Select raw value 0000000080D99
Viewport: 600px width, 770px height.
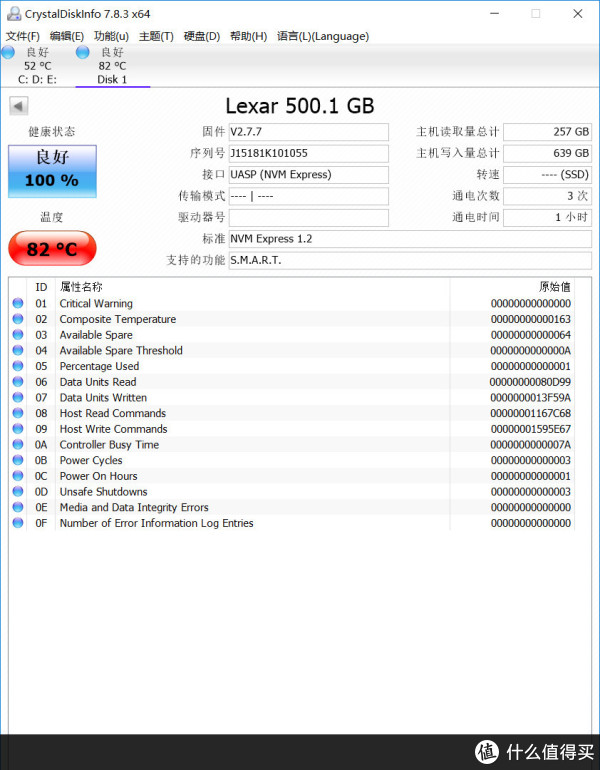[x=530, y=382]
